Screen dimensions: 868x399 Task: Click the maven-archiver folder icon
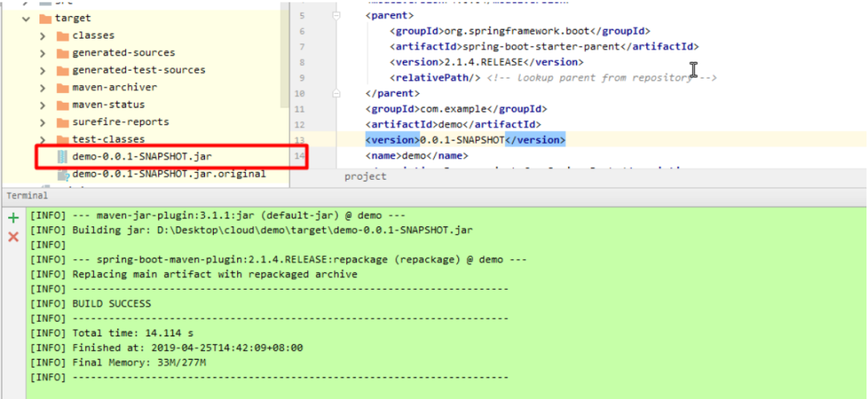click(x=63, y=88)
